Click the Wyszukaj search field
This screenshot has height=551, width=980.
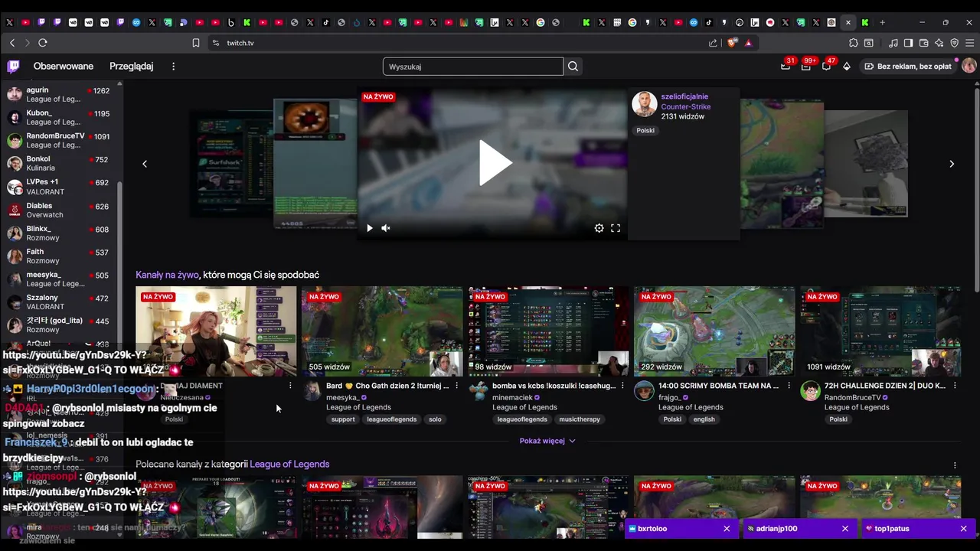pos(472,67)
